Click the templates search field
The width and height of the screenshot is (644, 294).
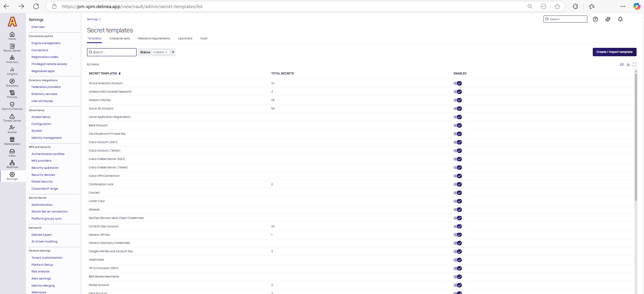(112, 52)
